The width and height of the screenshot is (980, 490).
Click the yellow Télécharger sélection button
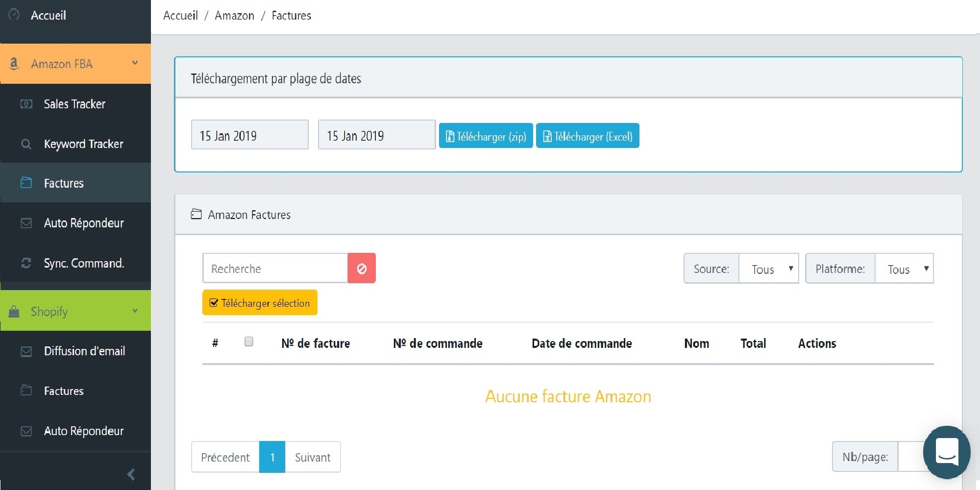(260, 303)
